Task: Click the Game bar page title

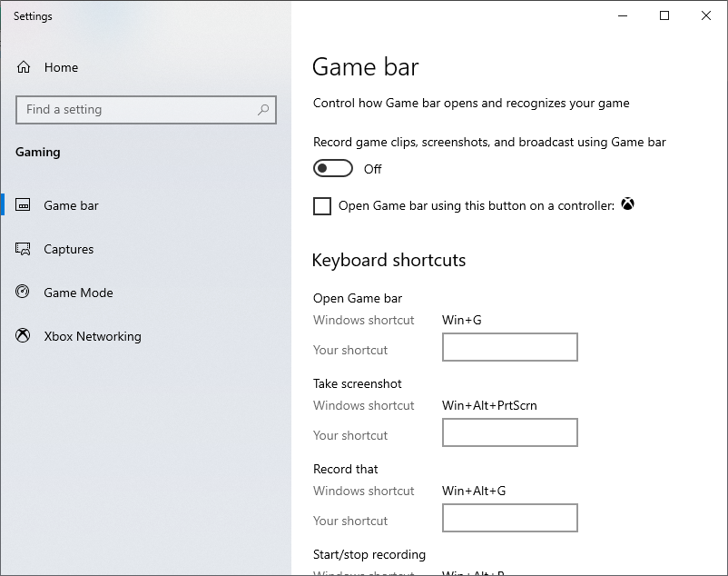Action: tap(366, 67)
